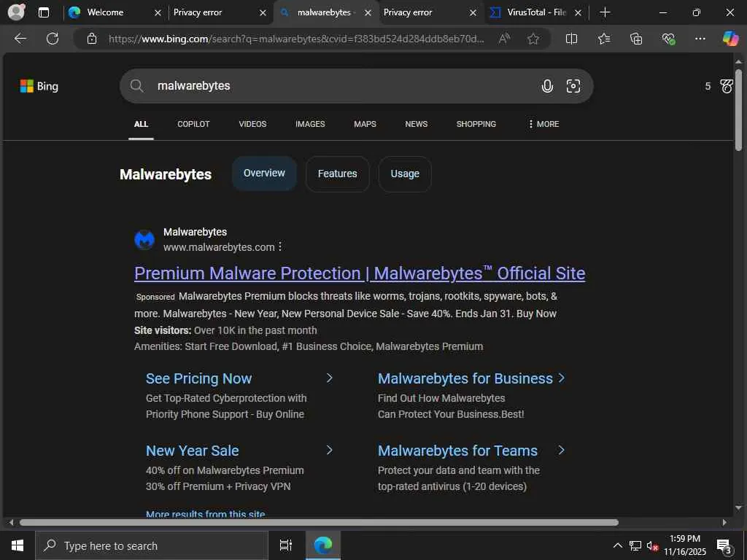Toggle split screen icon in toolbar

coord(571,39)
